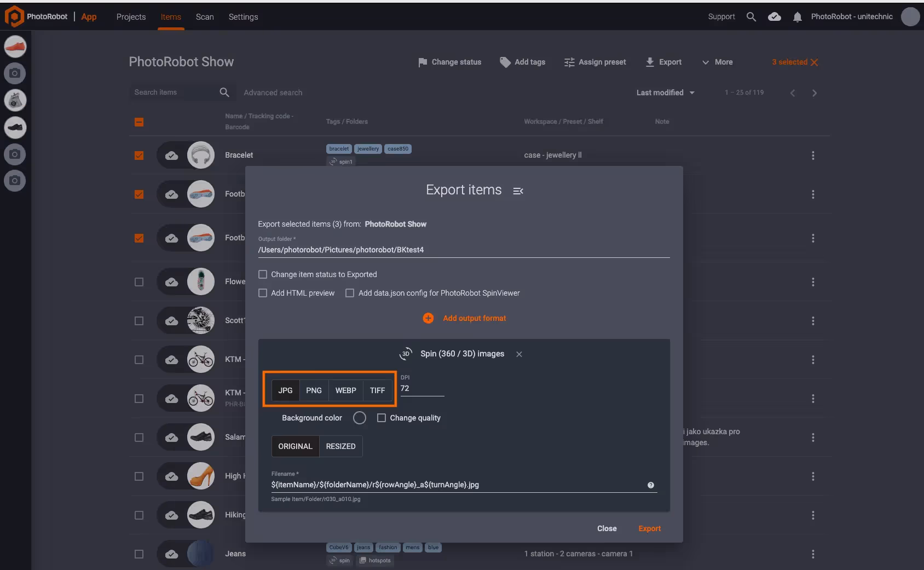924x570 pixels.
Task: Open notifications bell
Action: [x=798, y=17]
